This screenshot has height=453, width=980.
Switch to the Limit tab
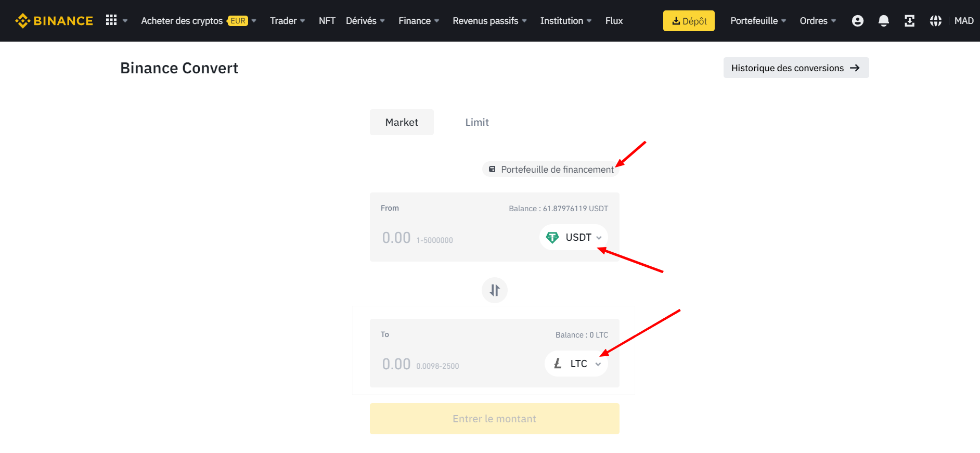476,122
